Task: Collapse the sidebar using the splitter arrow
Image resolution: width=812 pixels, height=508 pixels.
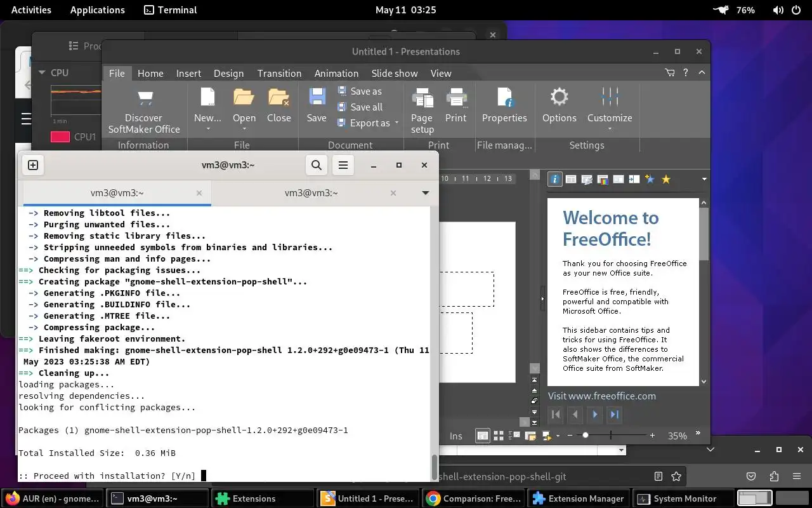Action: point(542,298)
